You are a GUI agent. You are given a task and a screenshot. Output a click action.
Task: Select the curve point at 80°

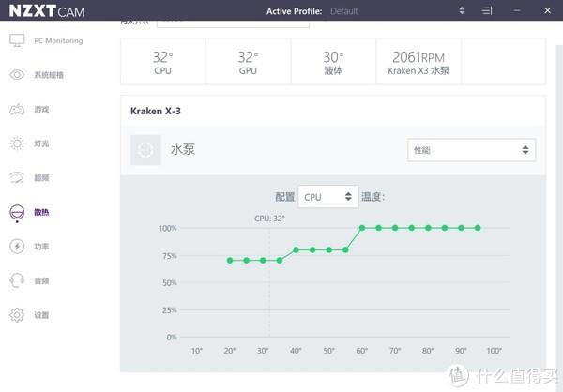[x=428, y=228]
